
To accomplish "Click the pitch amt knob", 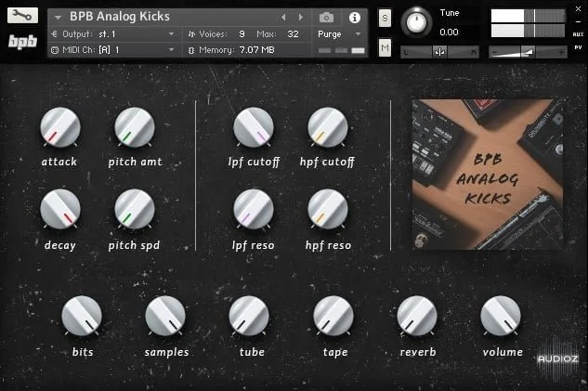I will (x=135, y=127).
